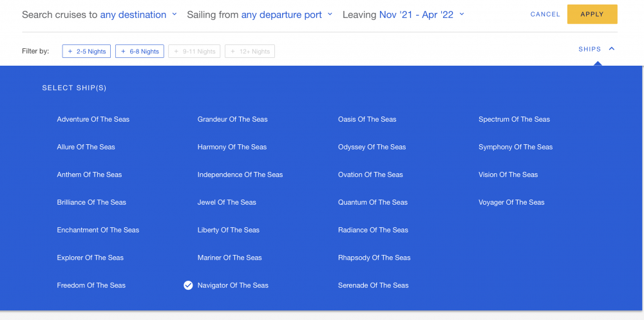Click the plus icon on 6-8 Nights

coord(123,52)
